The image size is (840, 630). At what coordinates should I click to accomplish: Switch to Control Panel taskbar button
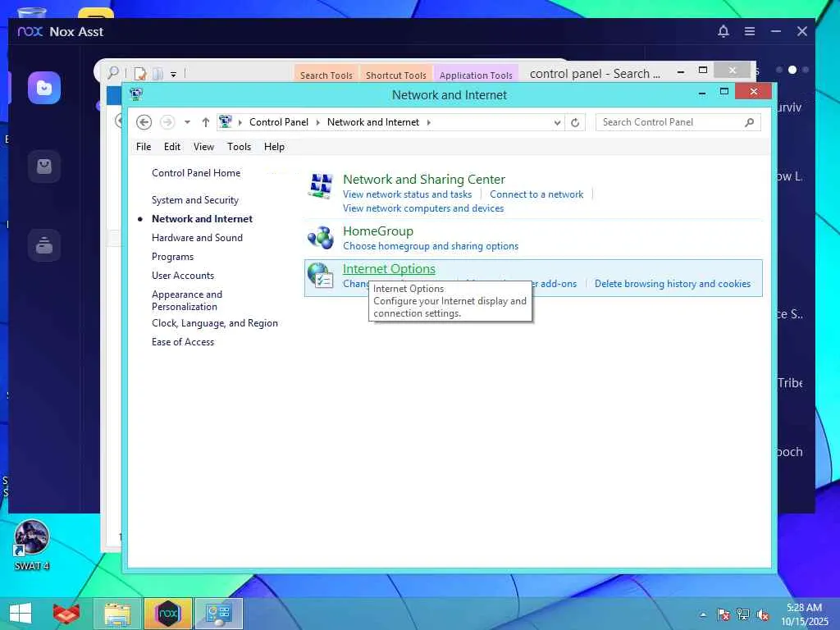point(218,614)
